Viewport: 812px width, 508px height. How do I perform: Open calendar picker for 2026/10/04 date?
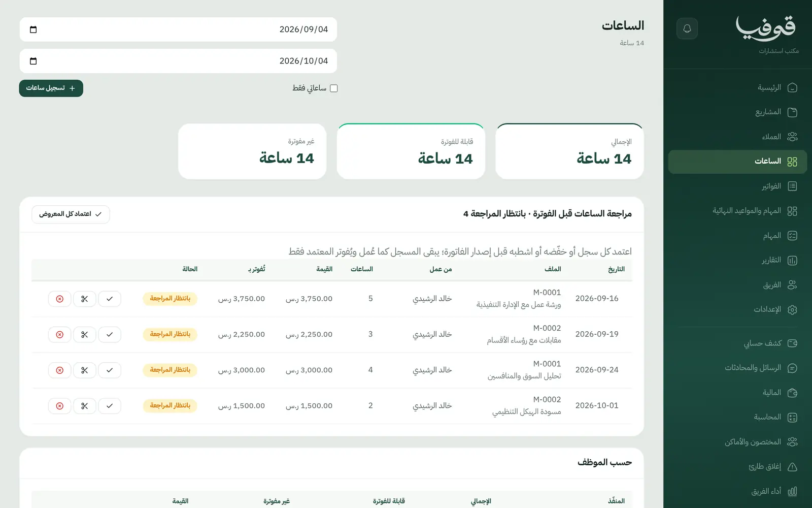pos(33,61)
